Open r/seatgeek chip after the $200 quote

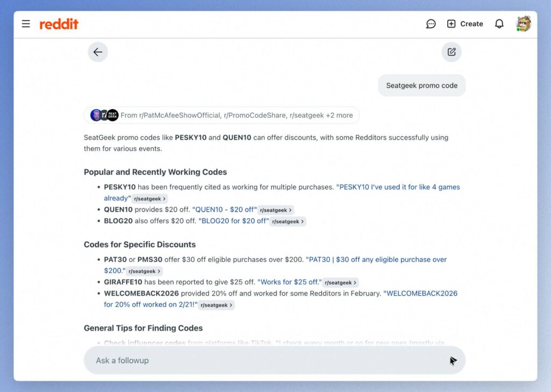[x=144, y=271]
